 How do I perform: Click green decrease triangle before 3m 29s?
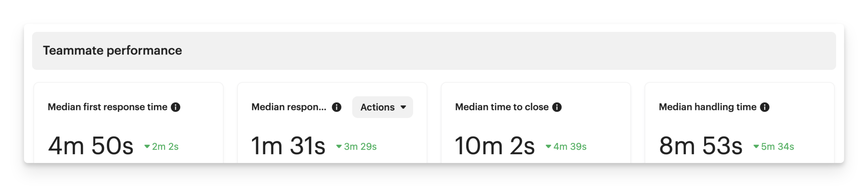click(x=338, y=146)
